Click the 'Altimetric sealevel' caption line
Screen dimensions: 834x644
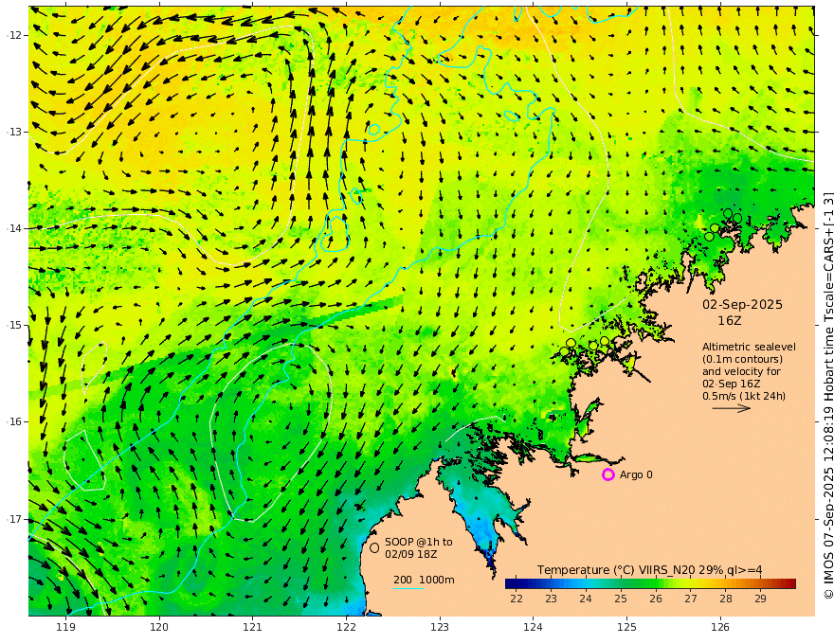(749, 347)
